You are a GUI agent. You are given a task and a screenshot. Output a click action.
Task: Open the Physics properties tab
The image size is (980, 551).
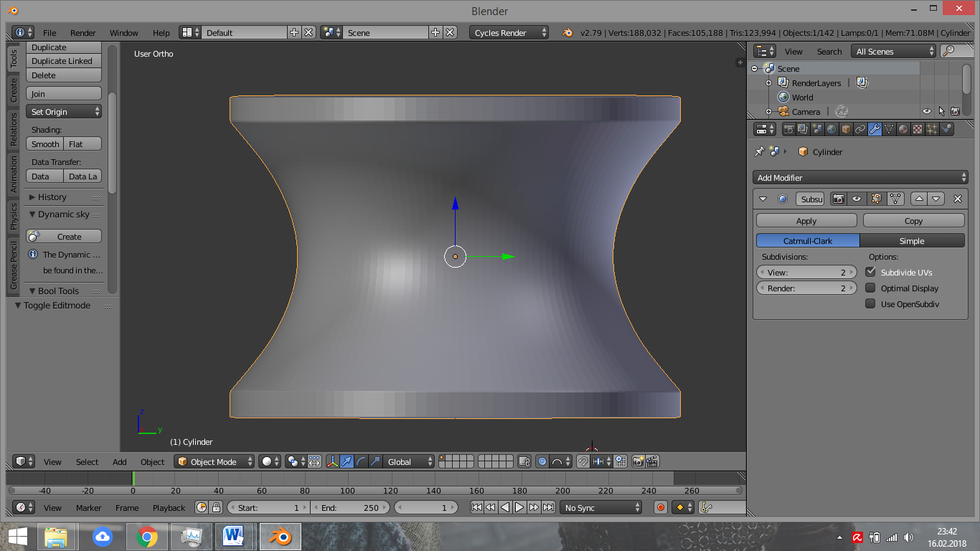pos(946,129)
